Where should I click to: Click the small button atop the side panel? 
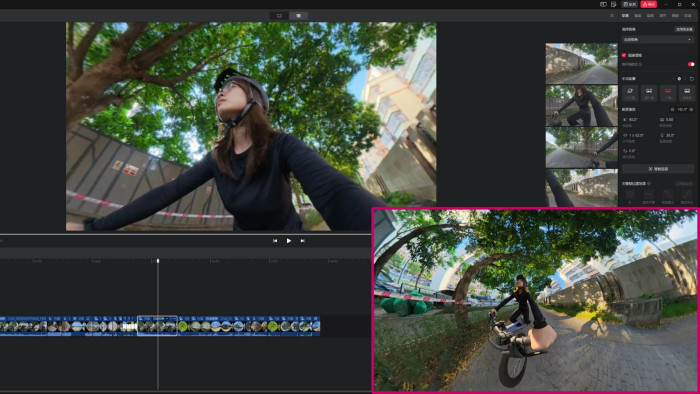684,29
